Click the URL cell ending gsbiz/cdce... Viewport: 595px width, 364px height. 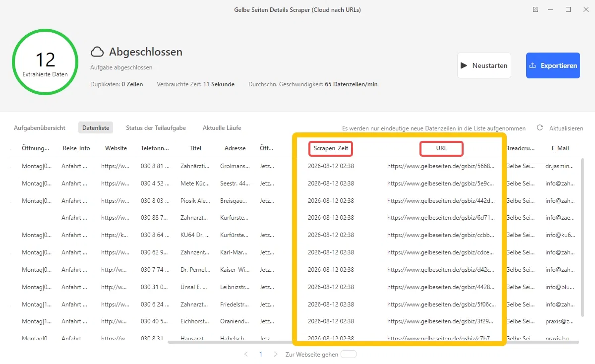(x=441, y=252)
